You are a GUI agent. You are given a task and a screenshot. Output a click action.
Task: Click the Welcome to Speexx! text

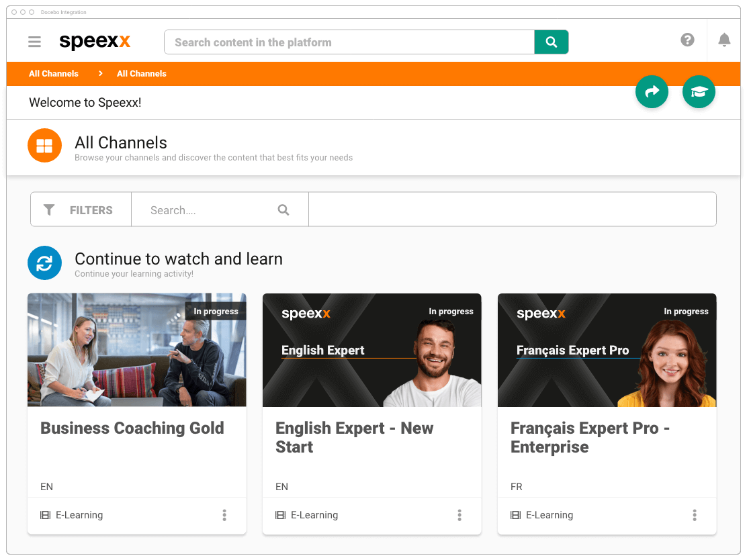point(85,102)
